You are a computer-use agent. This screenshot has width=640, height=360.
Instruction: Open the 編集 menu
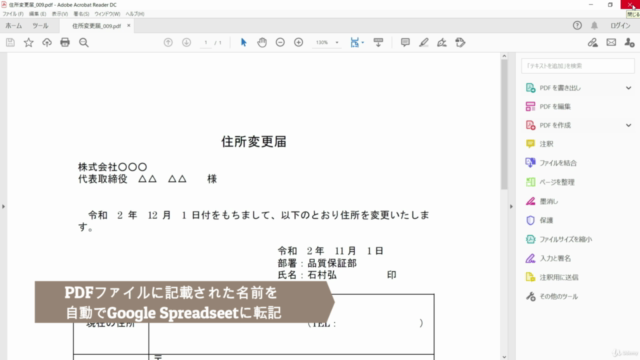[37, 14]
